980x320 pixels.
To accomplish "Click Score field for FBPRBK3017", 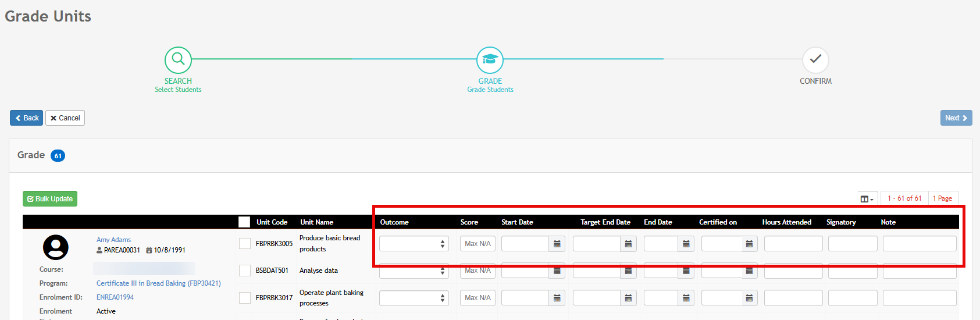I will pos(477,298).
